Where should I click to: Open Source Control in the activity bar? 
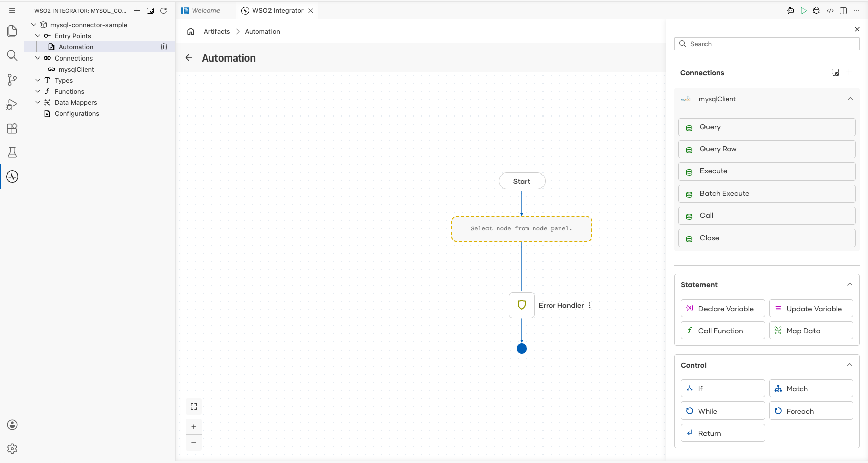(x=12, y=80)
